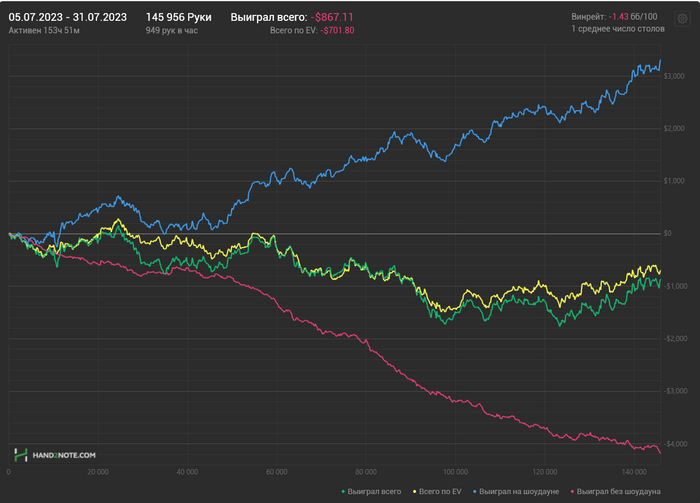Click the 40 000 x-axis label
The image size is (700, 503).
pyautogui.click(x=187, y=472)
